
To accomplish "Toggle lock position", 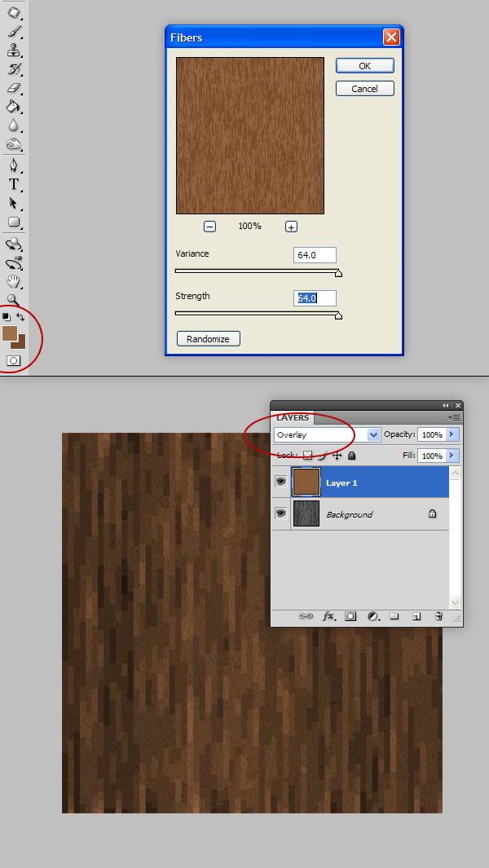I will [337, 456].
